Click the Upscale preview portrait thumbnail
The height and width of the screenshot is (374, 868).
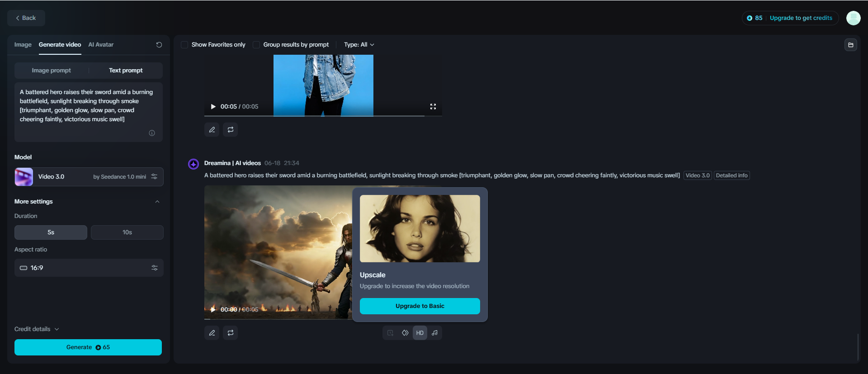point(420,228)
